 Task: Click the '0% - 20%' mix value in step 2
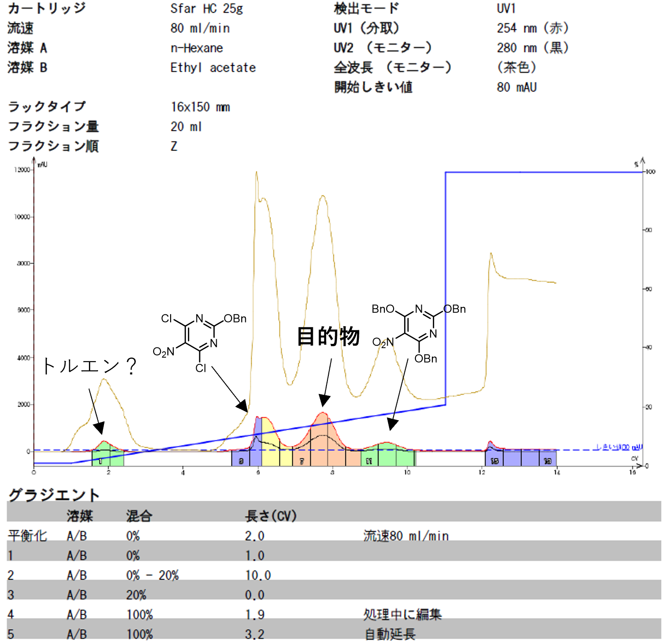pyautogui.click(x=152, y=575)
